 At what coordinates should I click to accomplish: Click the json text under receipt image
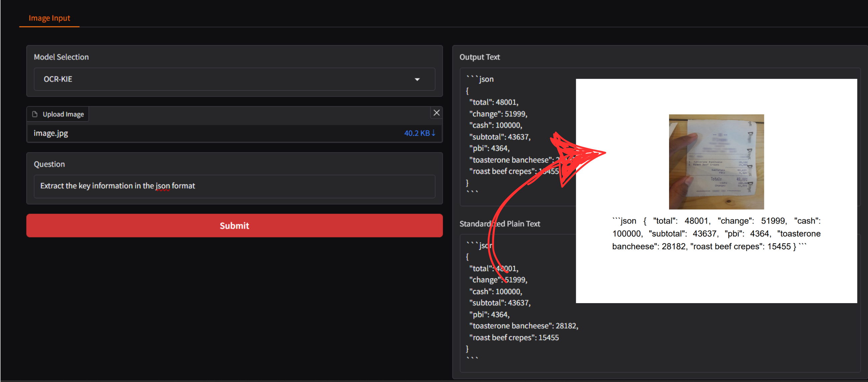pos(716,234)
